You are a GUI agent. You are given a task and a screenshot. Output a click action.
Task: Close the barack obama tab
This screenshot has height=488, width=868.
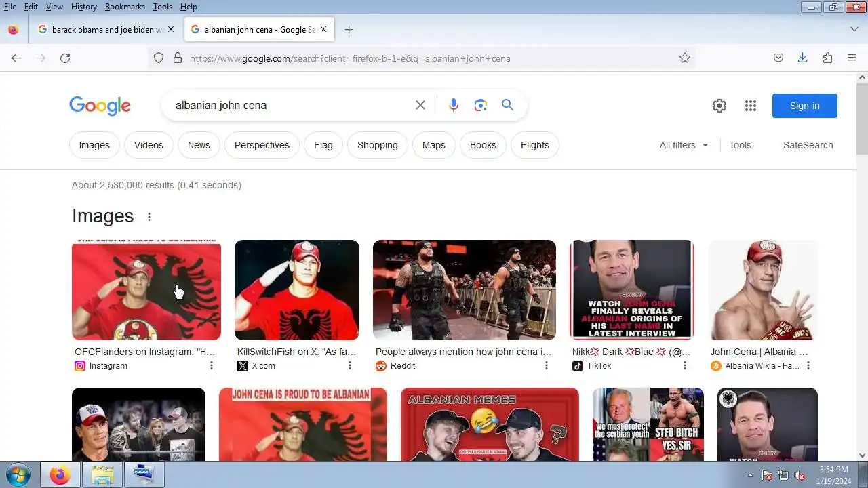(x=171, y=30)
